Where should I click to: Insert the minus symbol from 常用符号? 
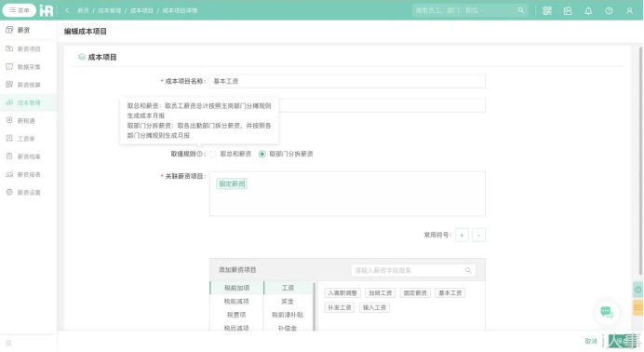pos(478,235)
